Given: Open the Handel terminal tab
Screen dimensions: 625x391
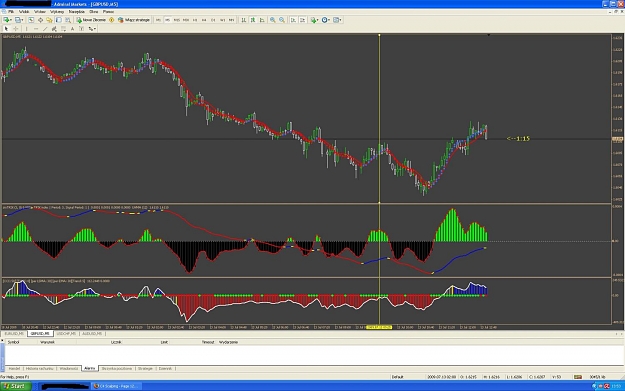Looking at the screenshot, I should pos(14,369).
